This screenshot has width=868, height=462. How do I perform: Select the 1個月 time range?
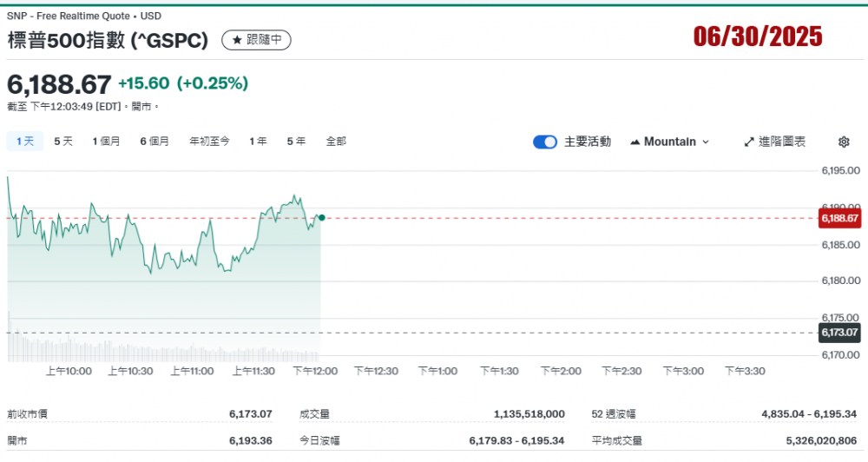click(107, 141)
